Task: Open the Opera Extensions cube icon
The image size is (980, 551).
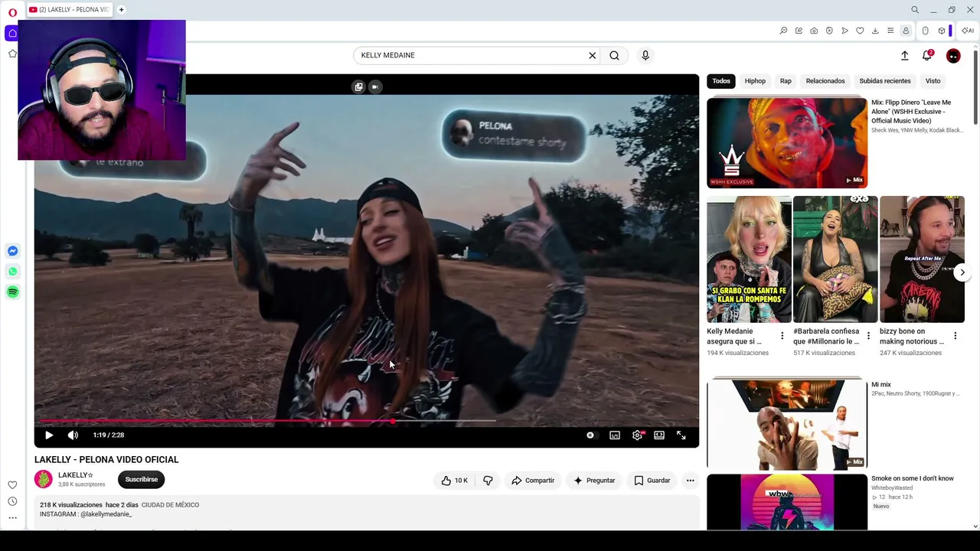Action: coord(942,31)
